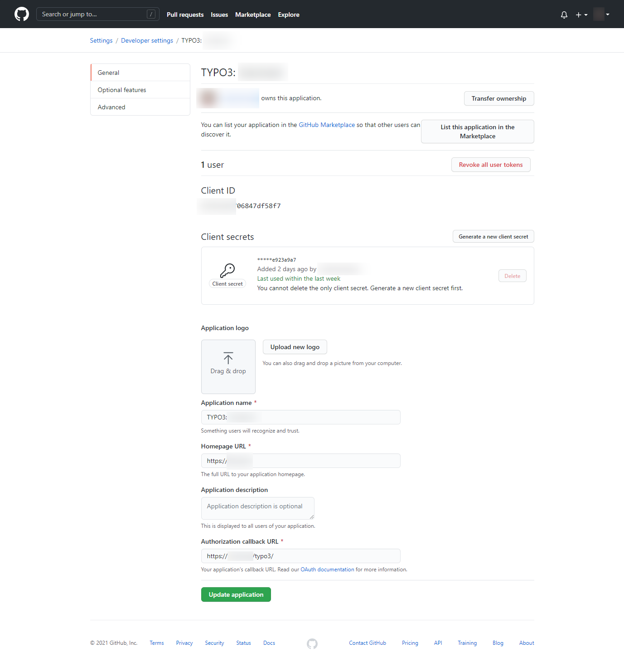Image resolution: width=624 pixels, height=672 pixels.
Task: Click the slash shortcut icon in search box
Action: pos(151,15)
